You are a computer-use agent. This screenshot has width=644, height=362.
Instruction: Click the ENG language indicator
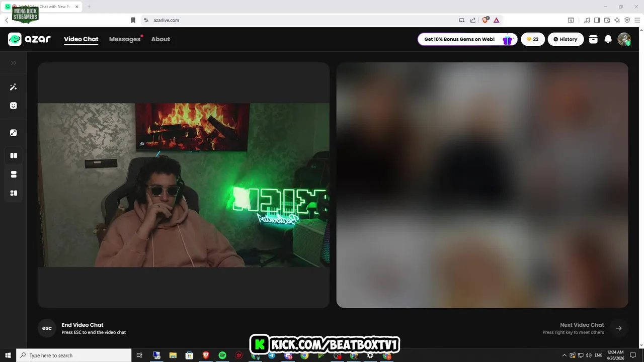point(599,355)
